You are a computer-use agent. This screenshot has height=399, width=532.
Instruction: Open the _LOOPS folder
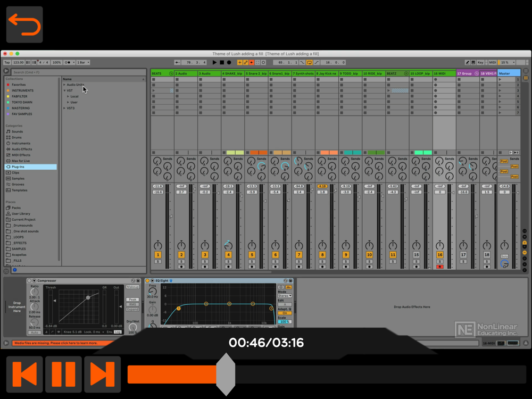[18, 237]
